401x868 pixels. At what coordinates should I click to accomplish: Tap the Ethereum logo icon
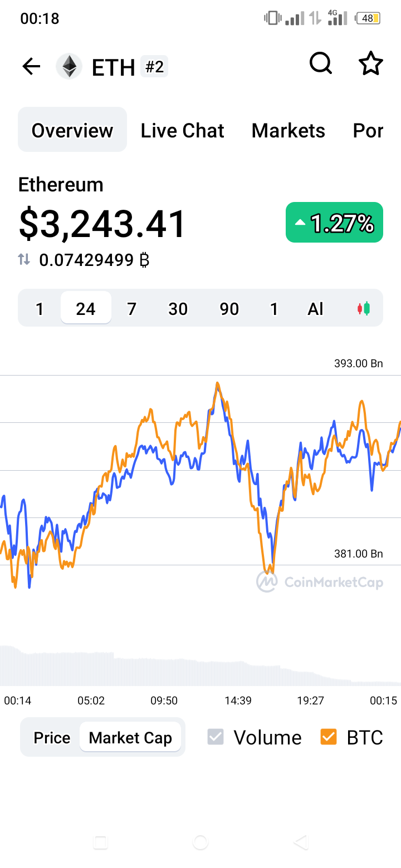pyautogui.click(x=69, y=67)
